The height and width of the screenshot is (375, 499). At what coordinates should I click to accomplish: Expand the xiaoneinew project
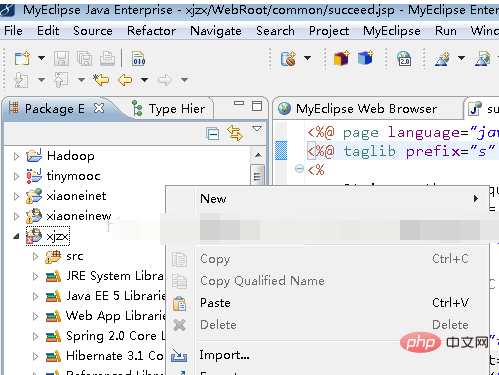[x=16, y=216]
